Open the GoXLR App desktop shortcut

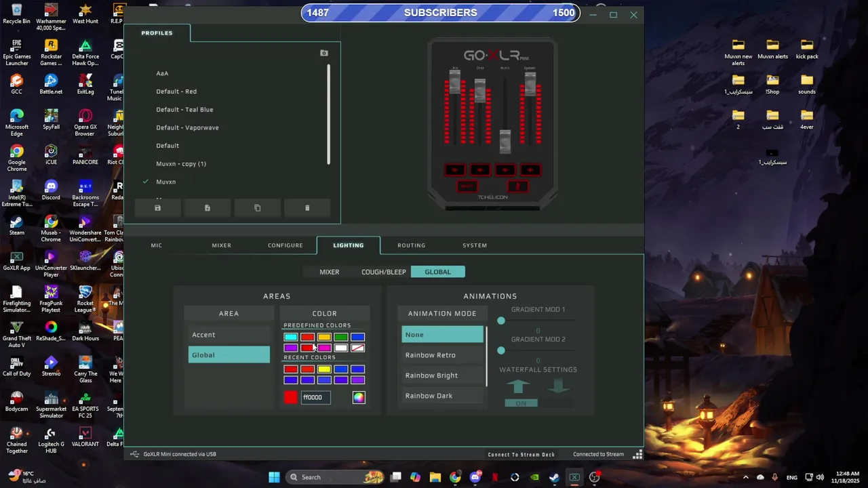pos(17,260)
